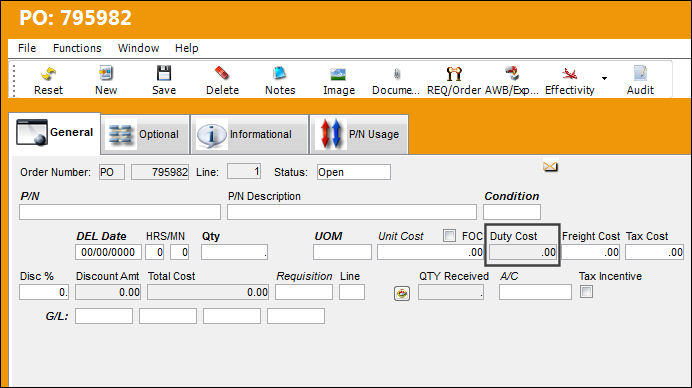Click the Requisition field
The height and width of the screenshot is (388, 692).
tap(304, 292)
